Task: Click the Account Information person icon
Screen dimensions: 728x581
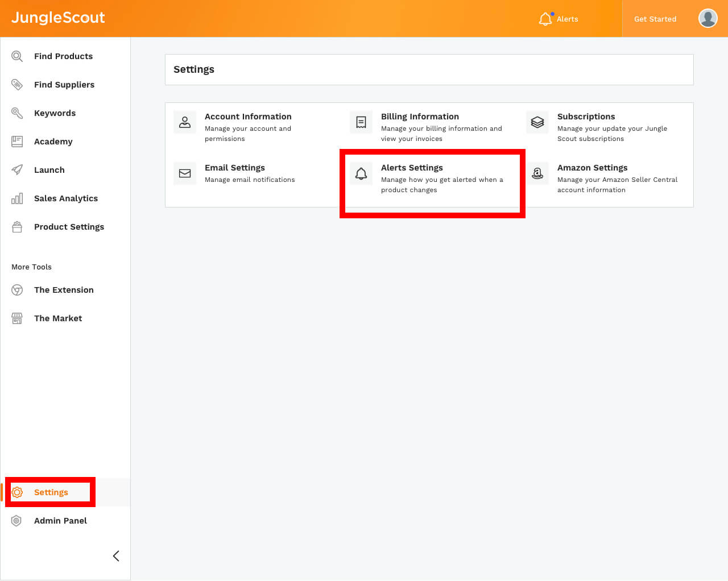Action: click(185, 122)
